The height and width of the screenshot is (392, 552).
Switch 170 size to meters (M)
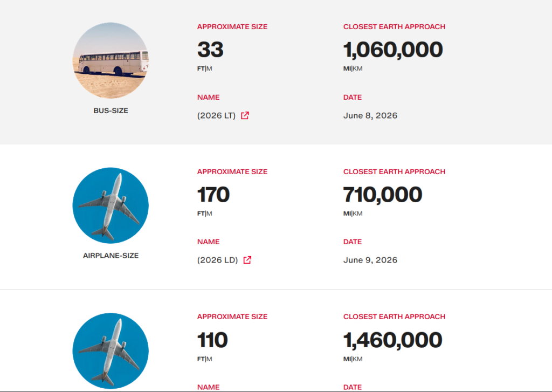click(x=210, y=214)
